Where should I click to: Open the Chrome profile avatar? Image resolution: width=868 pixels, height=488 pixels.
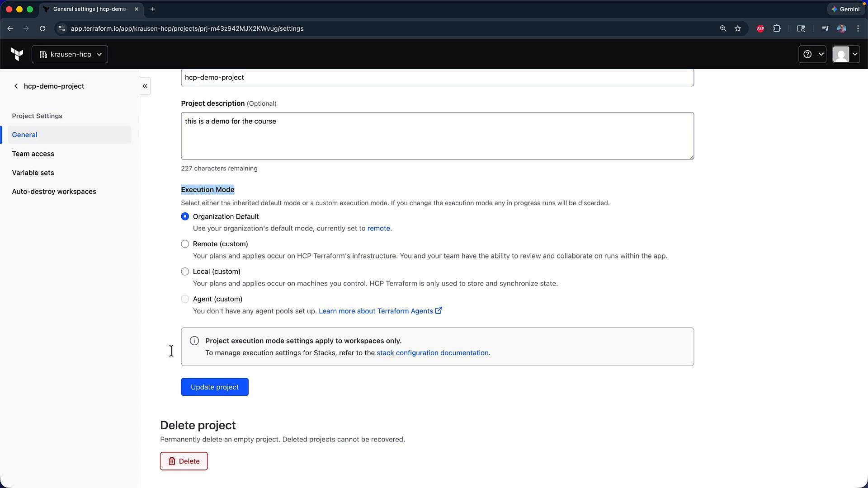[841, 28]
